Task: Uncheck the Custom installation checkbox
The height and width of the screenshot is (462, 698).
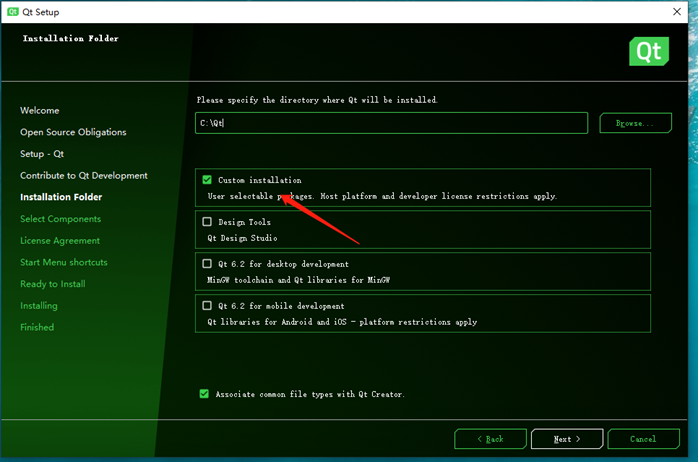Action: coord(207,180)
